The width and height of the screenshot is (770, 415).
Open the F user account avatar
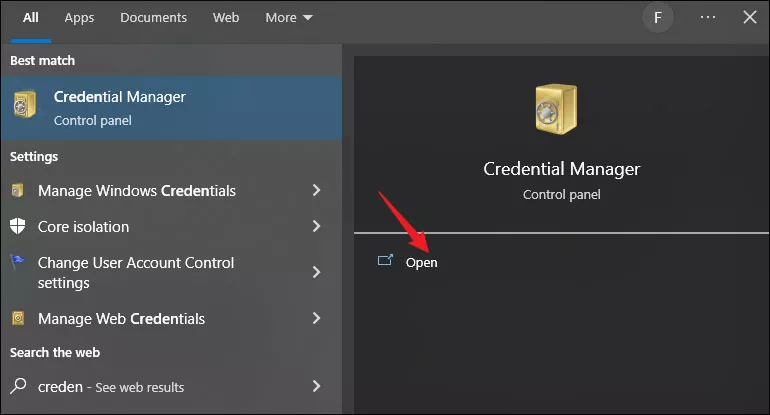(x=658, y=18)
